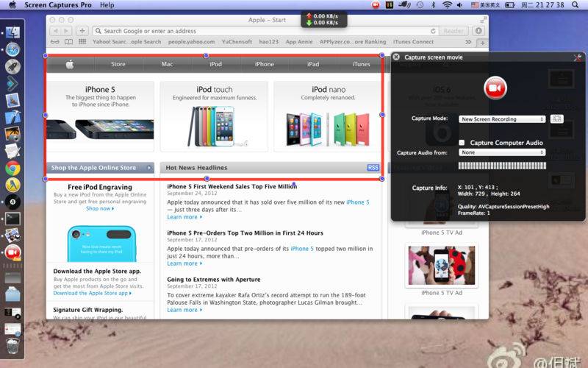Select the iPad tab on Apple site

(x=313, y=64)
